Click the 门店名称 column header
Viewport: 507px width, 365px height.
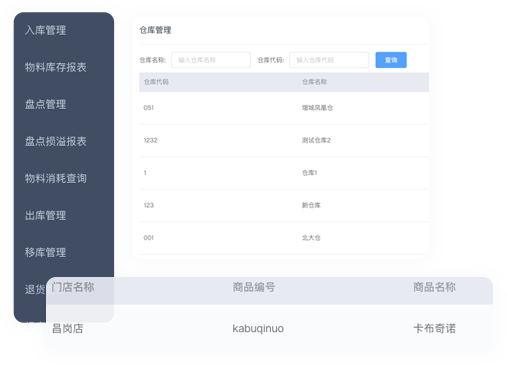(73, 287)
